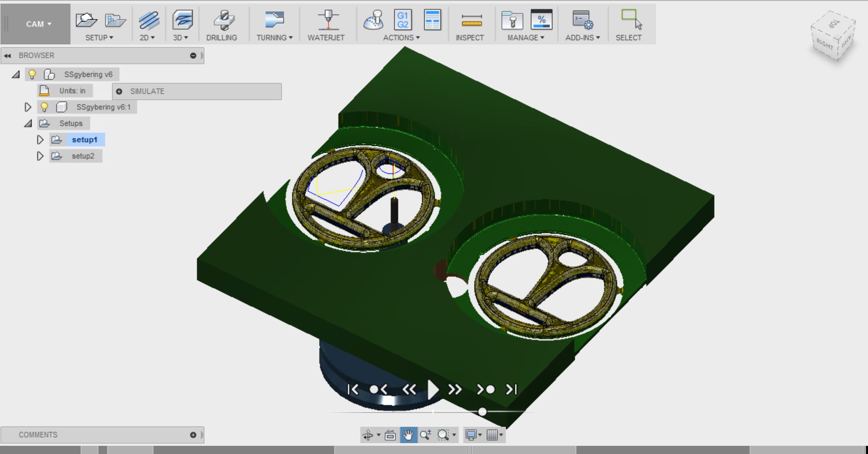This screenshot has width=868, height=454.
Task: Click the DRILLING label
Action: point(222,38)
